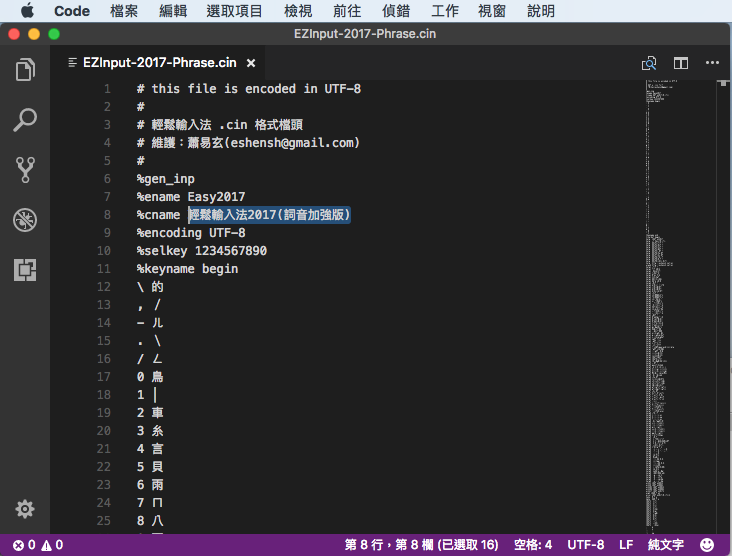The image size is (732, 556).
Task: Click errors and warnings count in status bar
Action: point(38,545)
